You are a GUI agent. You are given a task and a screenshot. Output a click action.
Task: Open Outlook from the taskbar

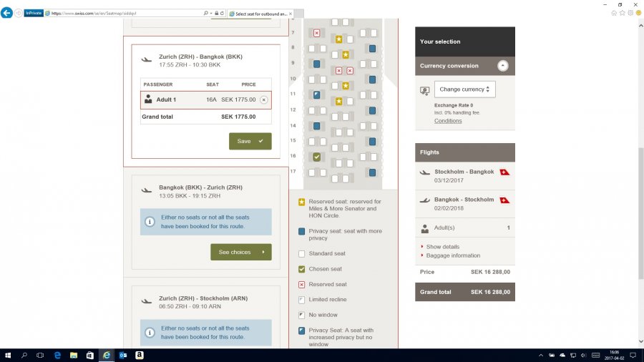pos(123,355)
